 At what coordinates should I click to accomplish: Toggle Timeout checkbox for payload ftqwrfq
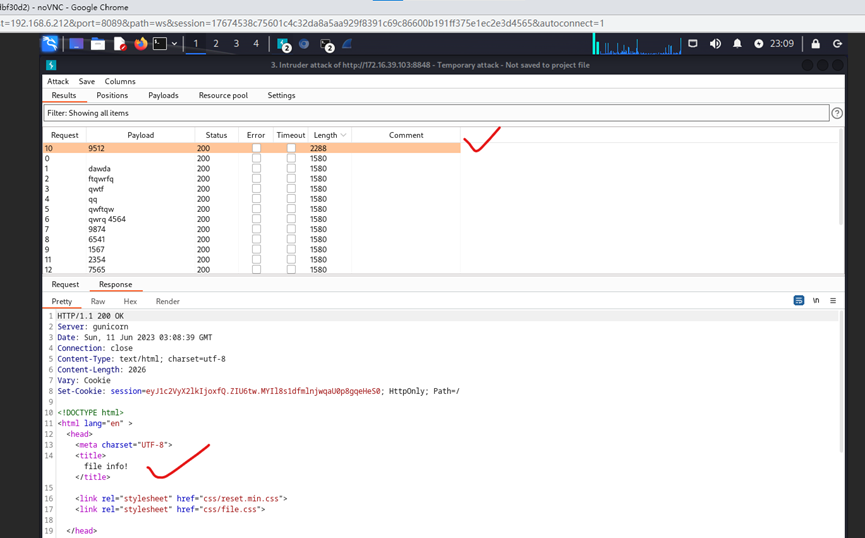(x=291, y=179)
